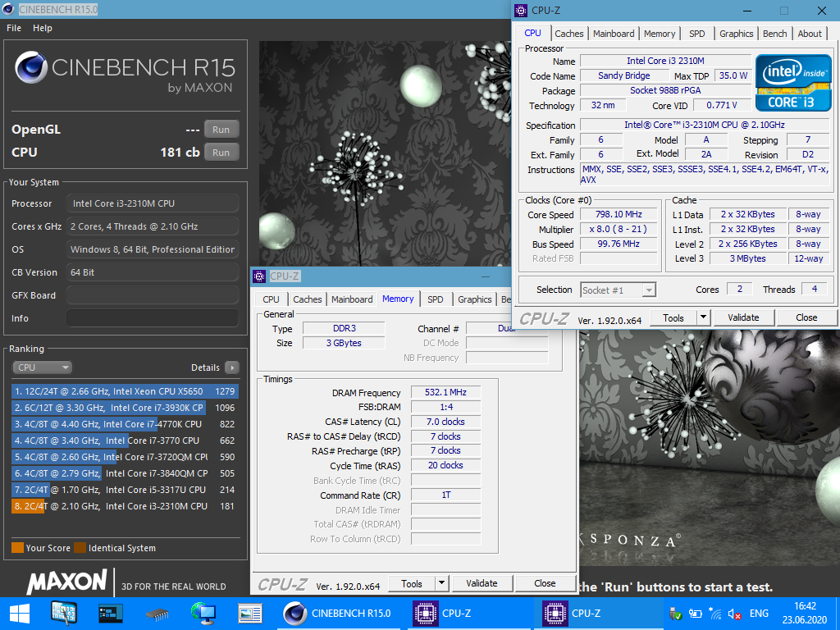Open the CPU ranking type dropdown
Image resolution: width=840 pixels, height=630 pixels.
pyautogui.click(x=43, y=367)
